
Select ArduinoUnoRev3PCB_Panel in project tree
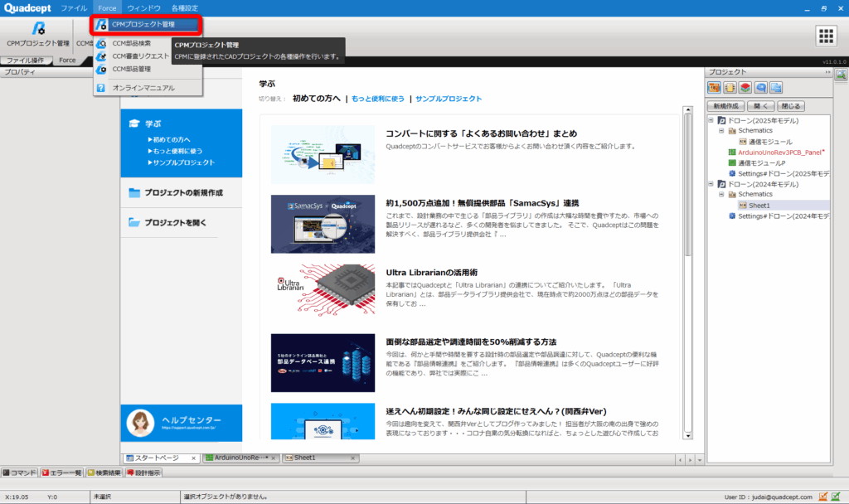tap(779, 153)
